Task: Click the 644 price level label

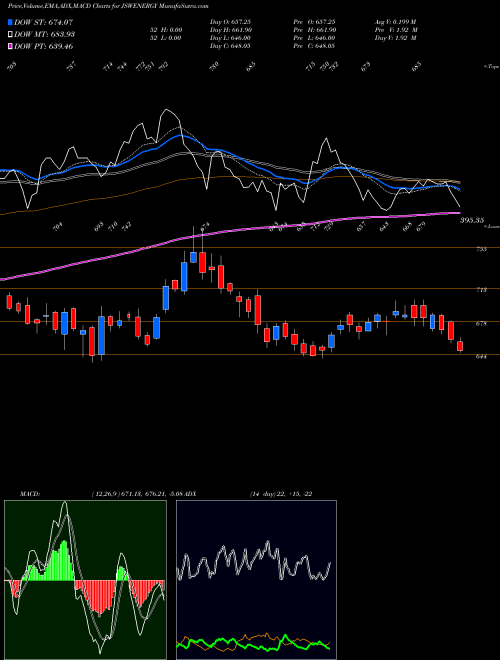Action: pyautogui.click(x=481, y=357)
